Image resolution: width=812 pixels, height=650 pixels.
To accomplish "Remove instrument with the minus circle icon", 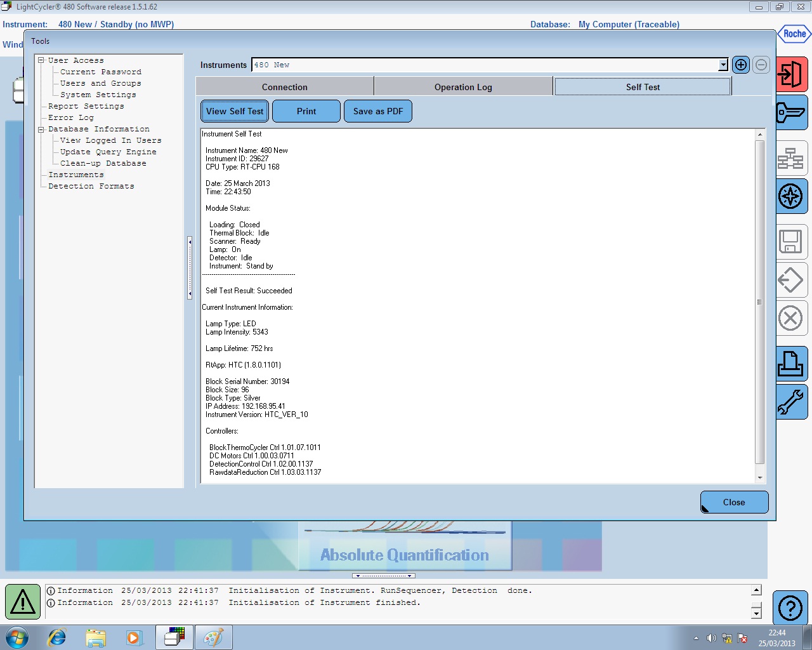I will tap(761, 64).
